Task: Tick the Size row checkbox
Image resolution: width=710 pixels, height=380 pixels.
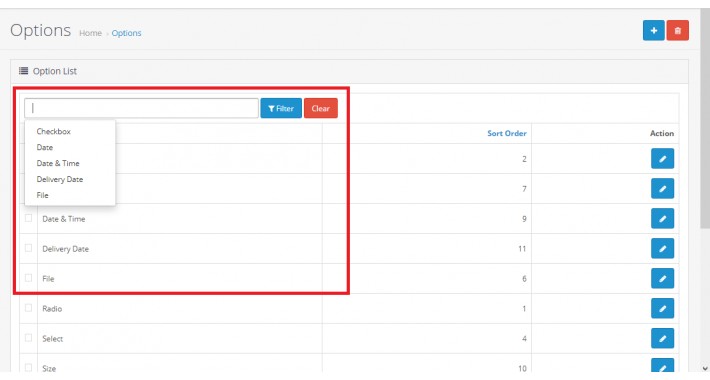Action: [x=29, y=367]
